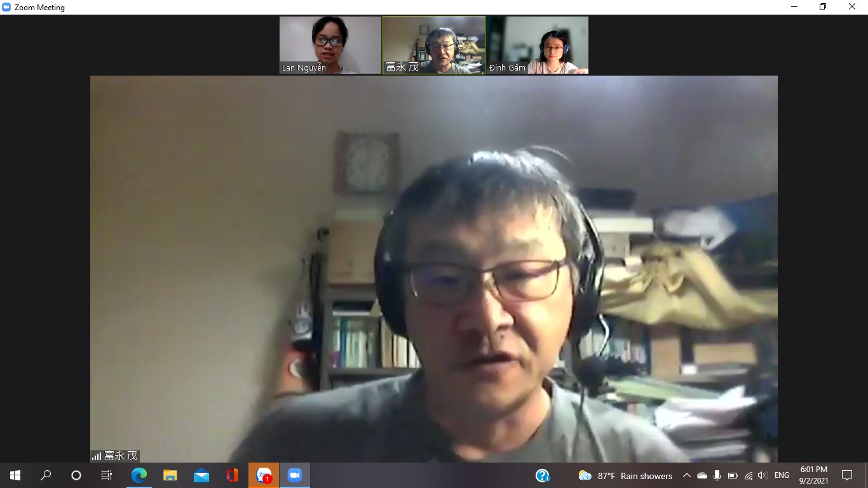868x488 pixels.
Task: Select Lan Nguyễn's video thumbnail
Action: click(x=330, y=45)
